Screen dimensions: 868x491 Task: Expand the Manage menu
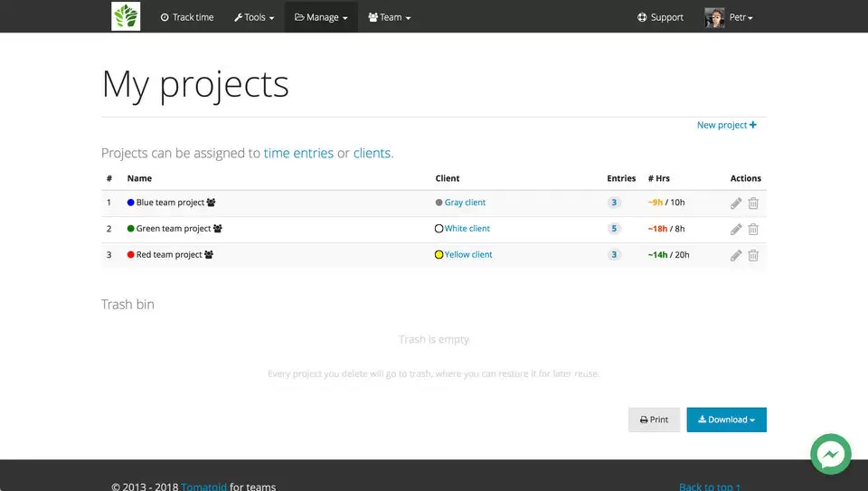(x=321, y=17)
